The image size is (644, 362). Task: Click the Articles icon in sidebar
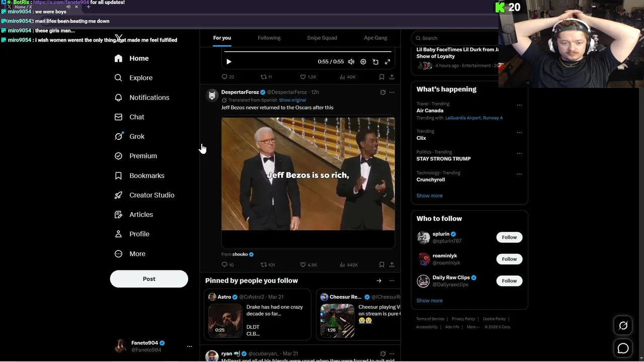118,215
